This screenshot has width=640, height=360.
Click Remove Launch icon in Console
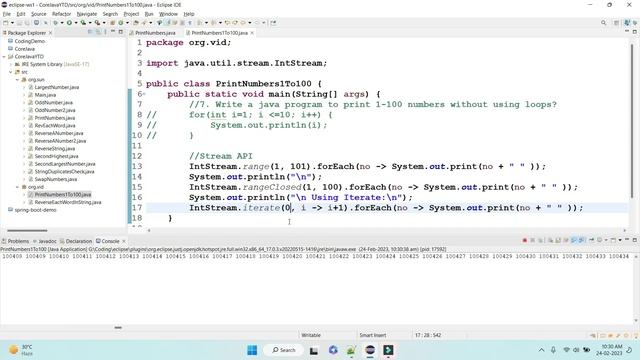tap(532, 240)
